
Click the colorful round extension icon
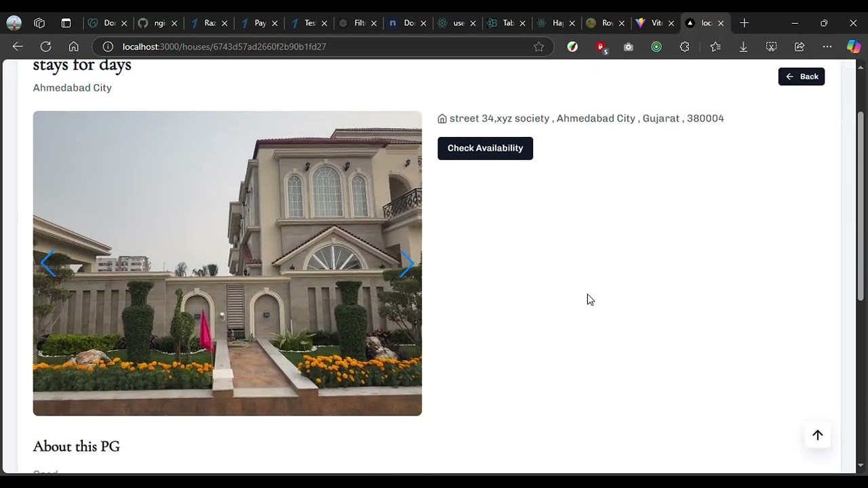point(572,47)
